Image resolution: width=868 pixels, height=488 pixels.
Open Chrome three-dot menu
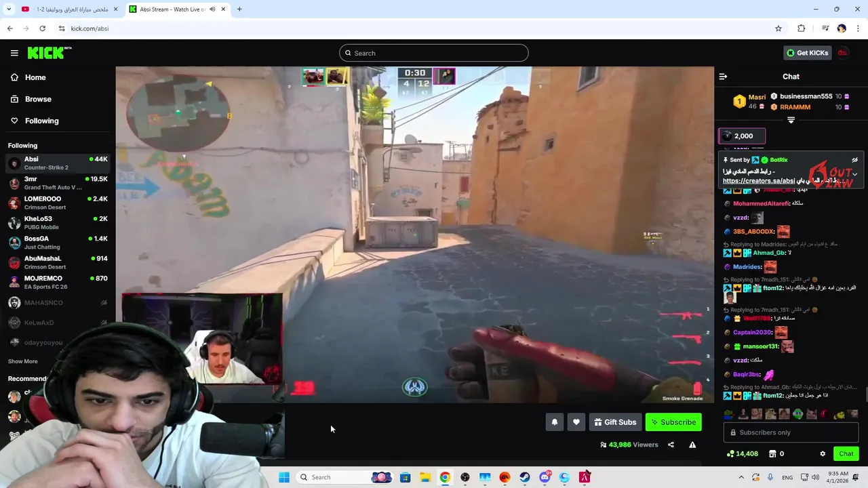[x=858, y=28]
